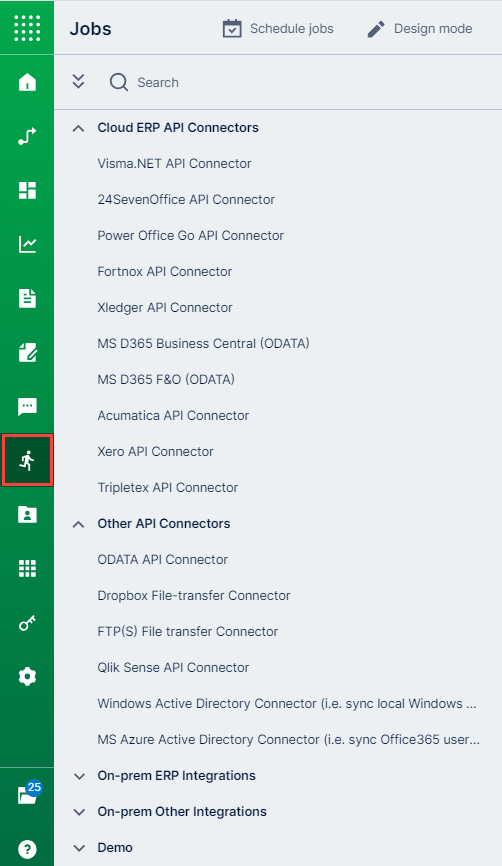This screenshot has width=502, height=866.
Task: Open the dashboards tiles icon in sidebar
Action: point(27,190)
